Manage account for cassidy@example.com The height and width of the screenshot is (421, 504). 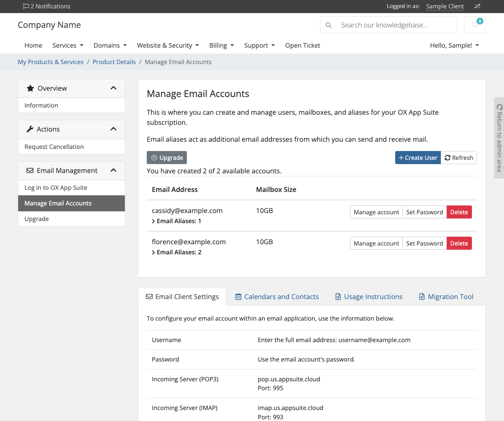pyautogui.click(x=376, y=212)
